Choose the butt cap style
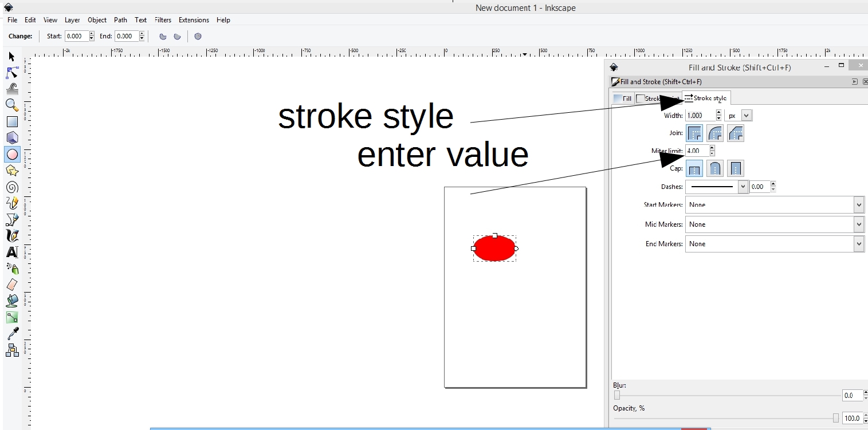The height and width of the screenshot is (430, 868). 694,168
